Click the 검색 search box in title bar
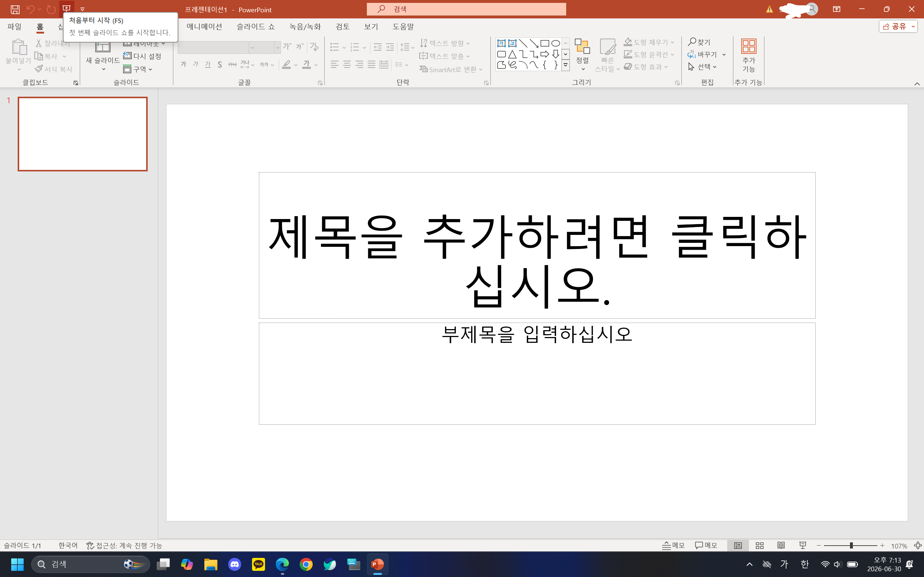 coord(466,9)
